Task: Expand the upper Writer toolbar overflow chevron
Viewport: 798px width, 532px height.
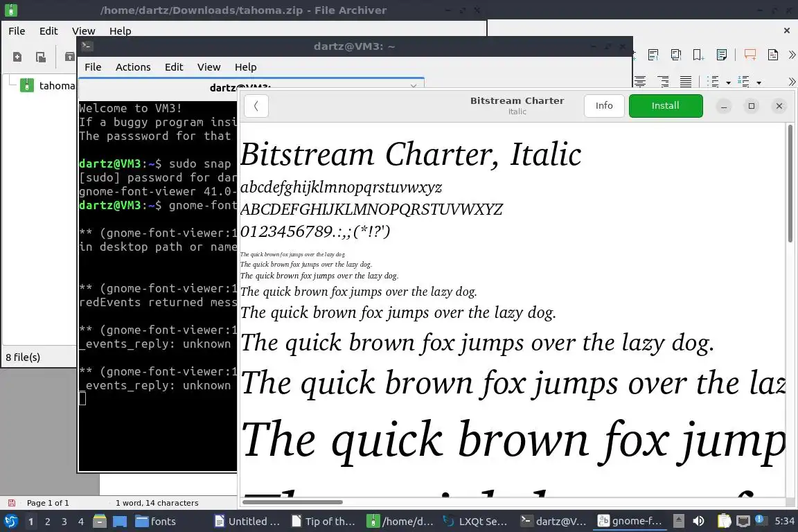Action: click(x=792, y=55)
